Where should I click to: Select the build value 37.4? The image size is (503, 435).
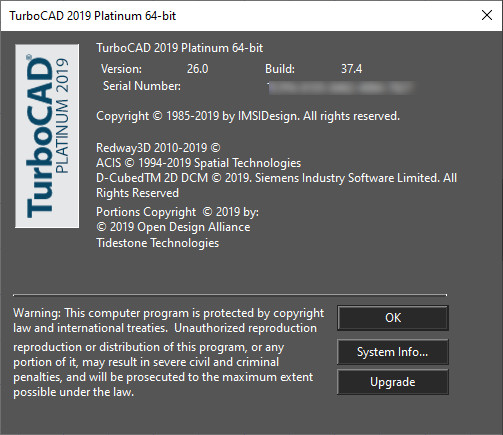(x=351, y=69)
